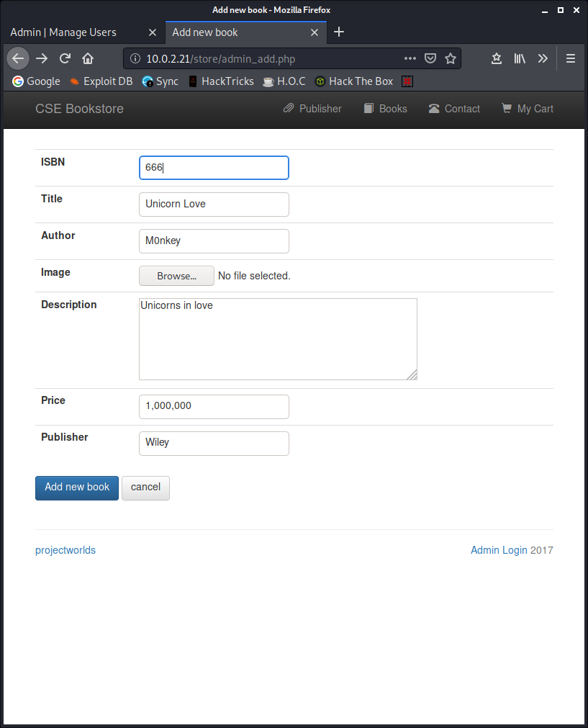Go to Firefox home page icon
Screen dimensions: 588x728
pos(88,58)
